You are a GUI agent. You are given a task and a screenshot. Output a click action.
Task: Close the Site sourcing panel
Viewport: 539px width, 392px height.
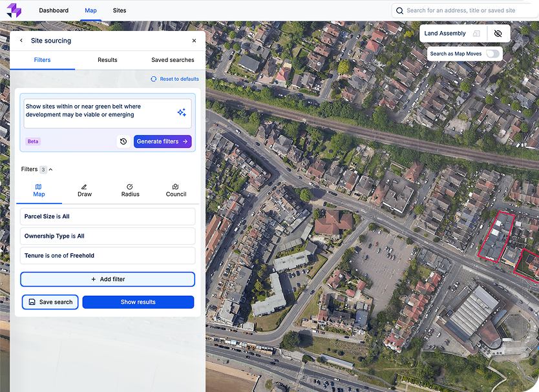pos(194,41)
